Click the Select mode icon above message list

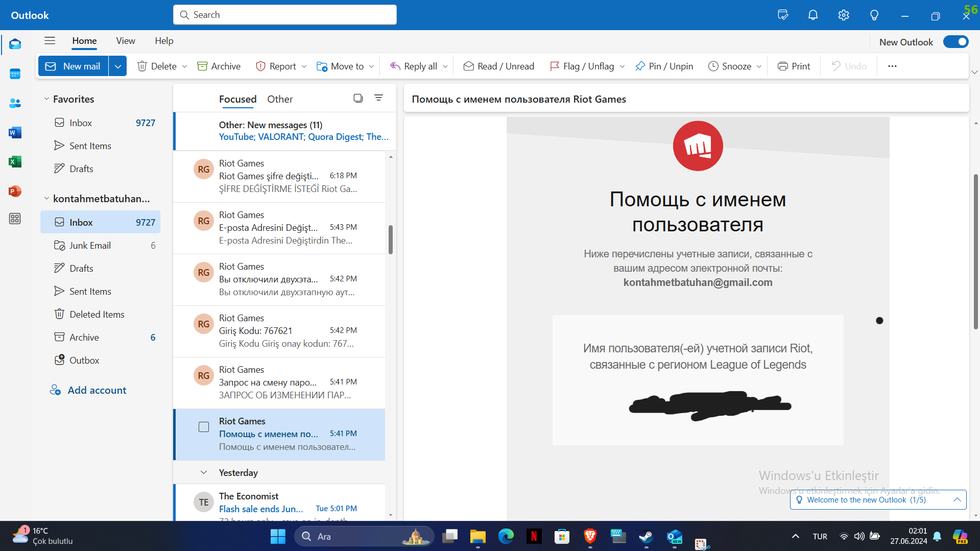358,98
